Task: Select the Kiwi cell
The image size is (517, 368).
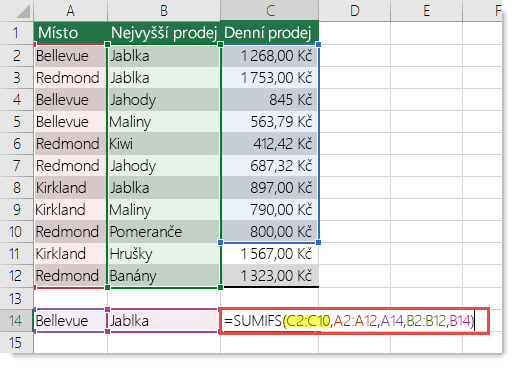Action: (164, 144)
